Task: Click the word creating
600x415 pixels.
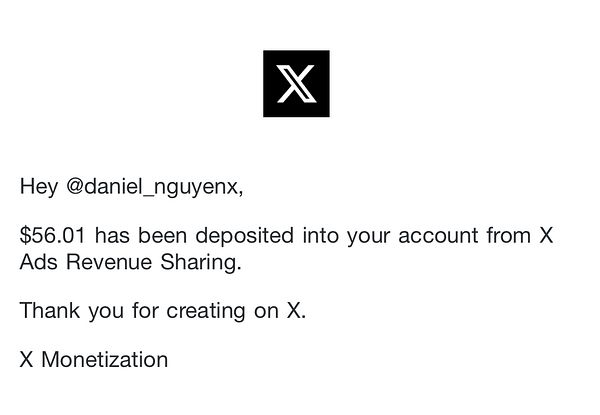Action: (206, 311)
